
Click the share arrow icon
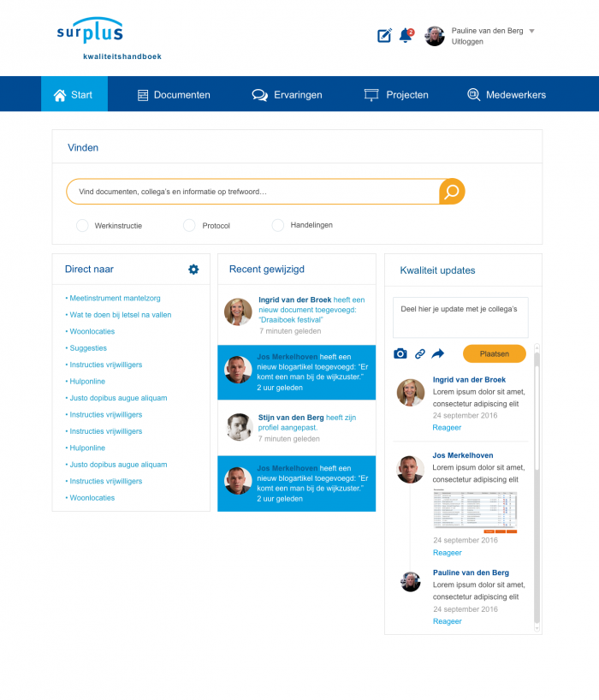tap(438, 354)
